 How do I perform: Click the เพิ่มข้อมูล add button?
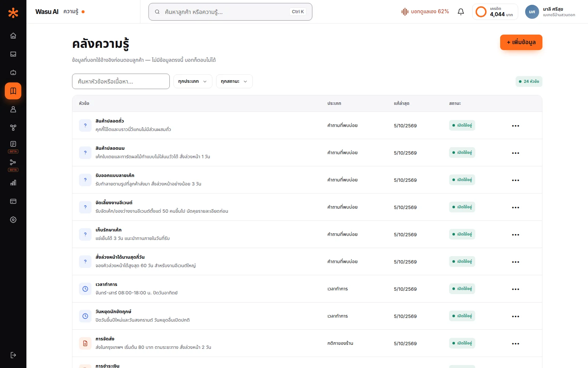521,42
